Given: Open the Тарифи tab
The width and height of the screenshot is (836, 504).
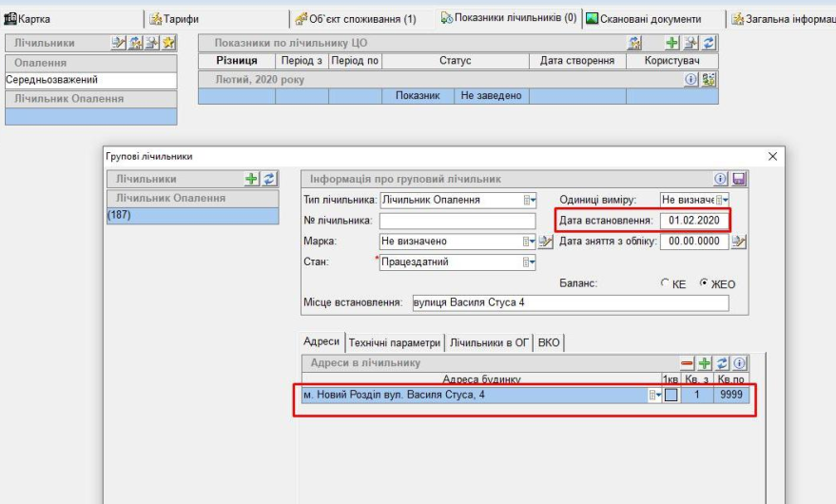Looking at the screenshot, I should pos(175,19).
